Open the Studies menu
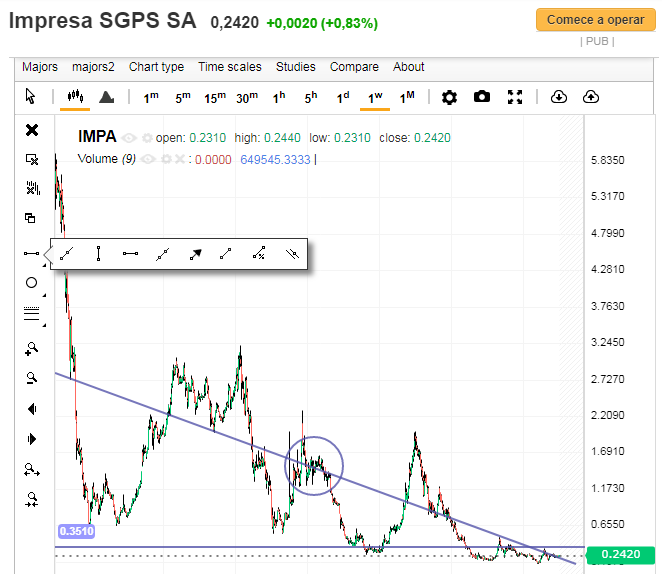 [296, 67]
